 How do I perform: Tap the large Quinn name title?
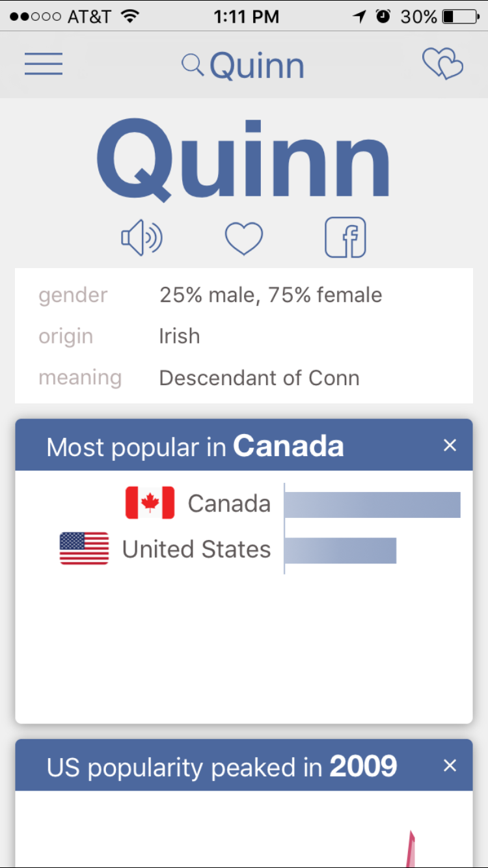(x=243, y=159)
